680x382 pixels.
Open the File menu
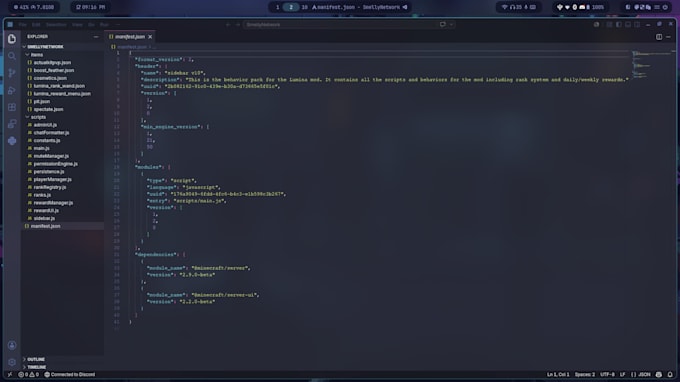pos(23,25)
